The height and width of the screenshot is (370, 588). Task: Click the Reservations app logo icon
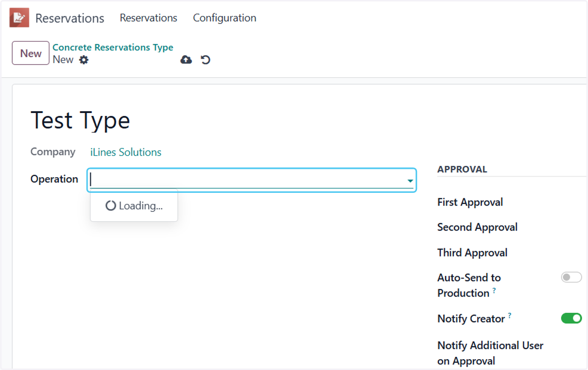click(x=19, y=18)
